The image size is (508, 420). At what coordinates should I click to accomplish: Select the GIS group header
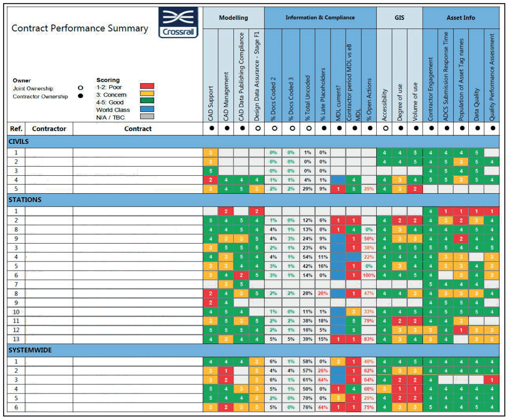coord(399,18)
